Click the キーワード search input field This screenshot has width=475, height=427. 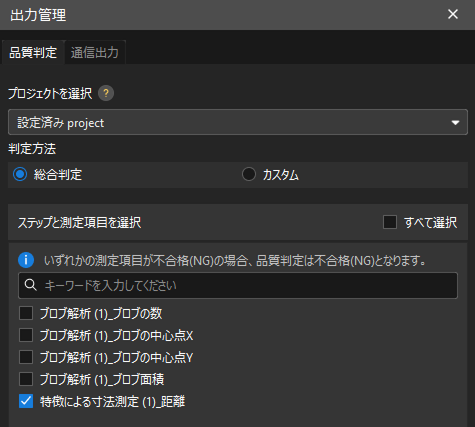click(238, 285)
